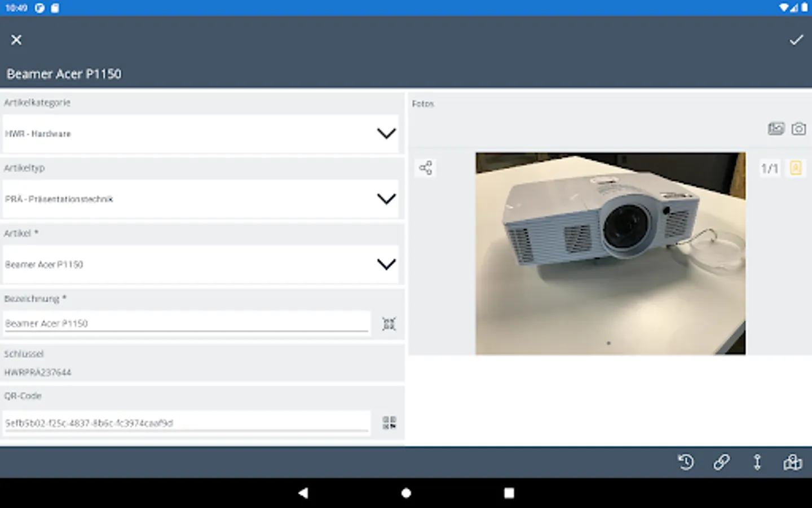Tap the box-stack icon in the bottom toolbar

point(792,462)
